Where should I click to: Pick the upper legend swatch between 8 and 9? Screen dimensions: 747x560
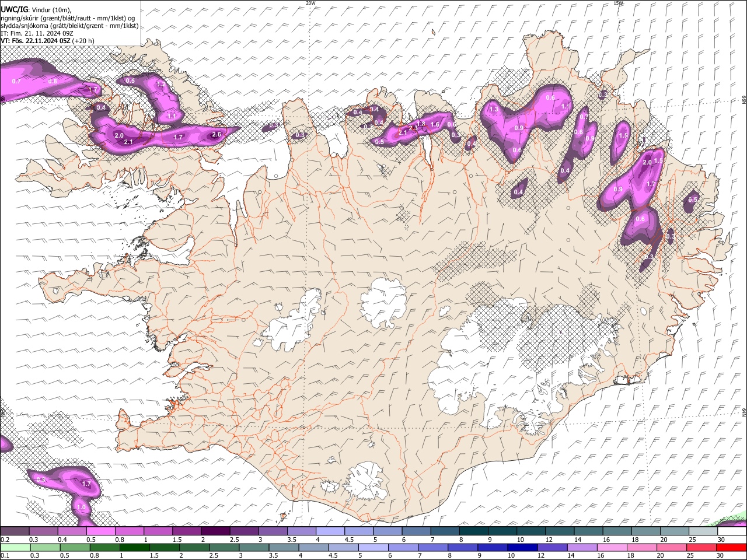click(473, 531)
